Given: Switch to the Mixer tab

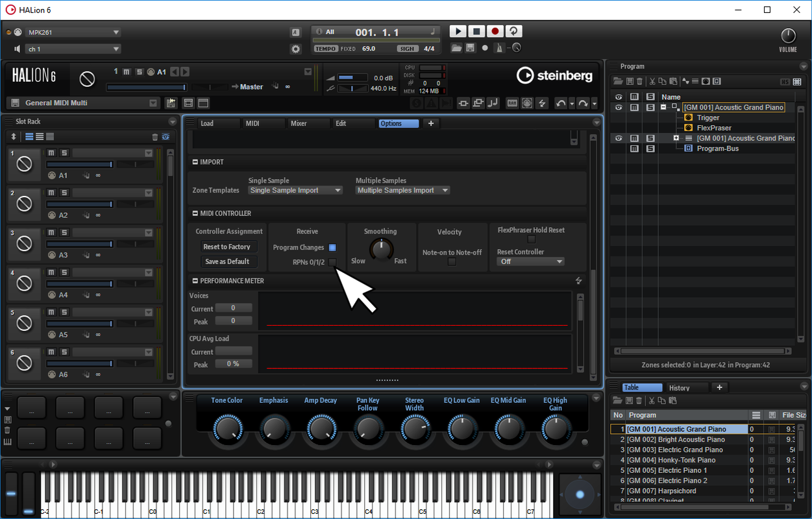Looking at the screenshot, I should coord(309,123).
